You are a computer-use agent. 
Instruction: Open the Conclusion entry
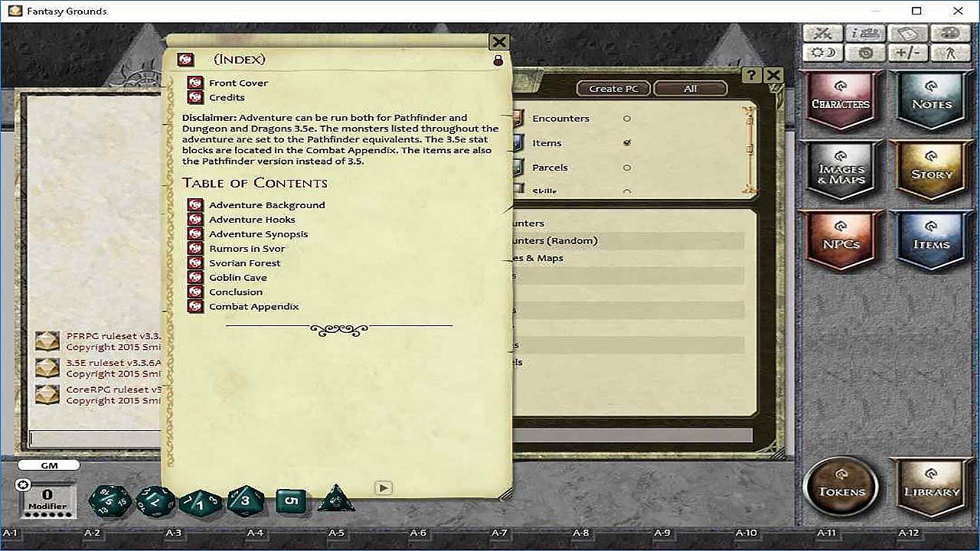tap(236, 292)
